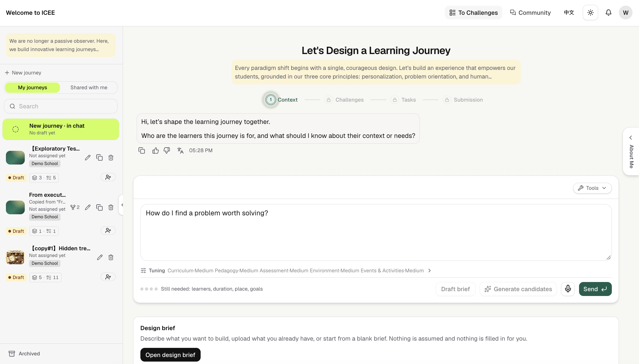This screenshot has height=364, width=639.
Task: Switch the list to Shared with me
Action: 89,88
